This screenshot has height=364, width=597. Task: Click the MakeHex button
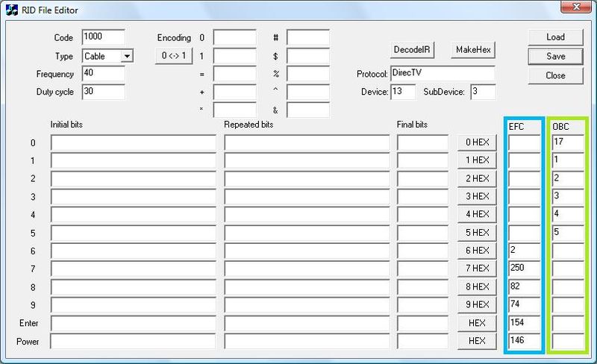pyautogui.click(x=474, y=50)
